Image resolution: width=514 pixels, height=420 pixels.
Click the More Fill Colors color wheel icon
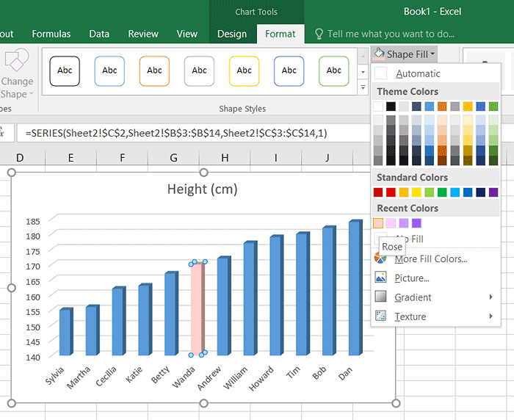click(x=380, y=258)
